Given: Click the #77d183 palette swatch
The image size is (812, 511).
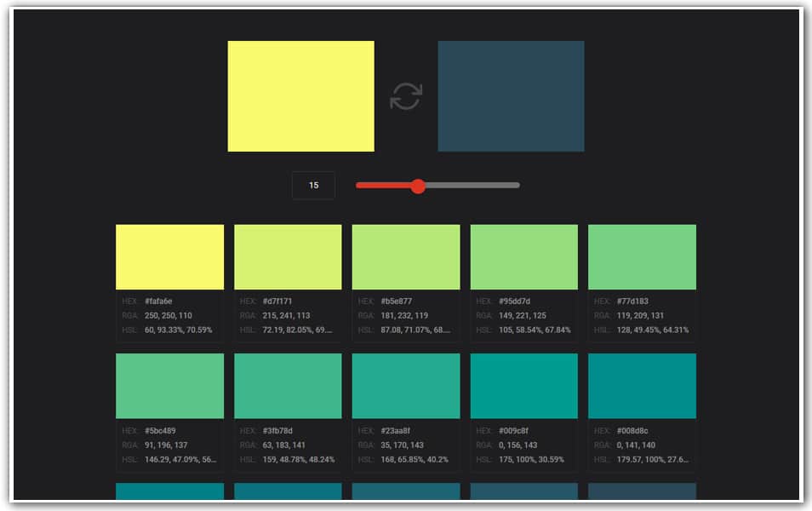Looking at the screenshot, I should click(x=642, y=255).
